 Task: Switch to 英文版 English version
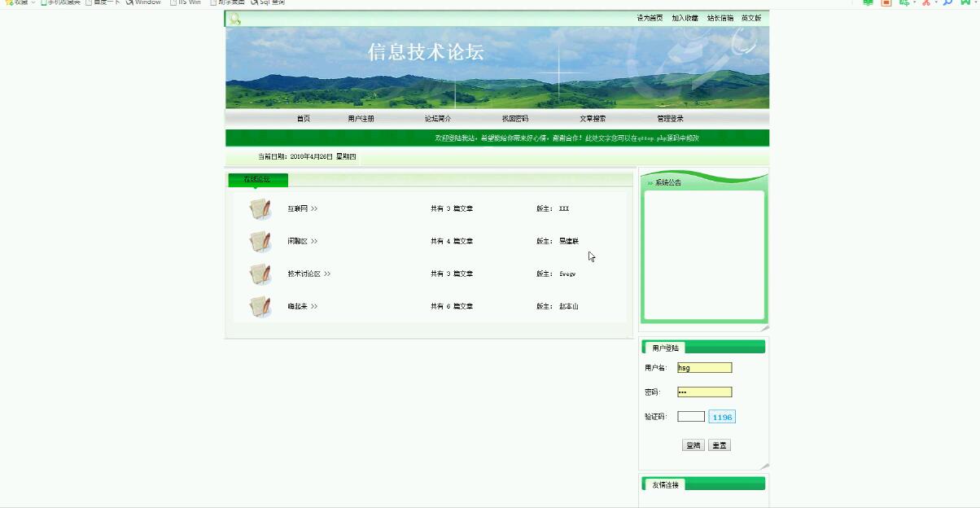click(751, 18)
